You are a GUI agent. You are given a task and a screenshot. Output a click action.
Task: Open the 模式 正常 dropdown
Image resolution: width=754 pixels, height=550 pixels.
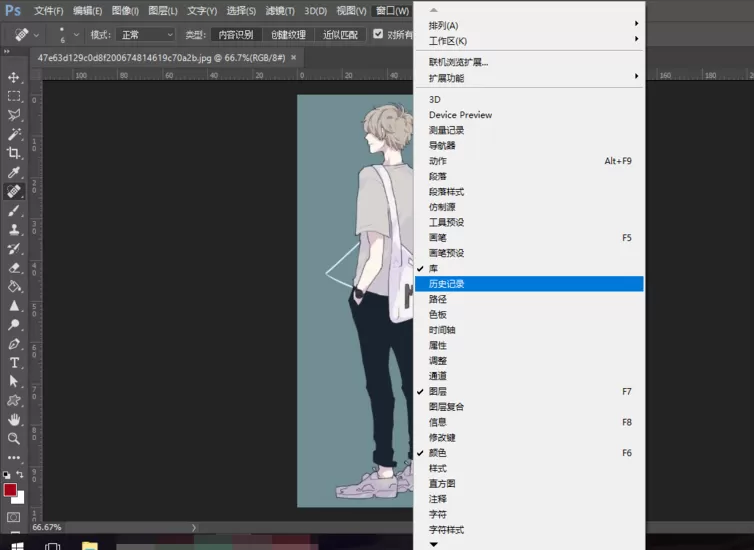click(146, 35)
